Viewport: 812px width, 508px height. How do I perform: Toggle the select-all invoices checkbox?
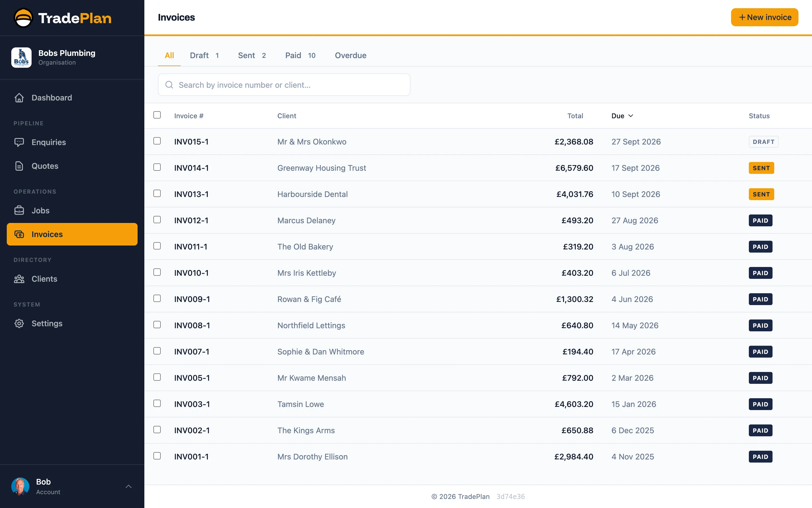[157, 115]
